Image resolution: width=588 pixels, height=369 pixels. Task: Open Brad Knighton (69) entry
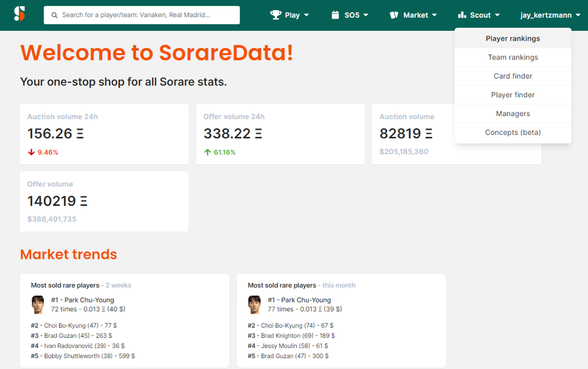(291, 335)
